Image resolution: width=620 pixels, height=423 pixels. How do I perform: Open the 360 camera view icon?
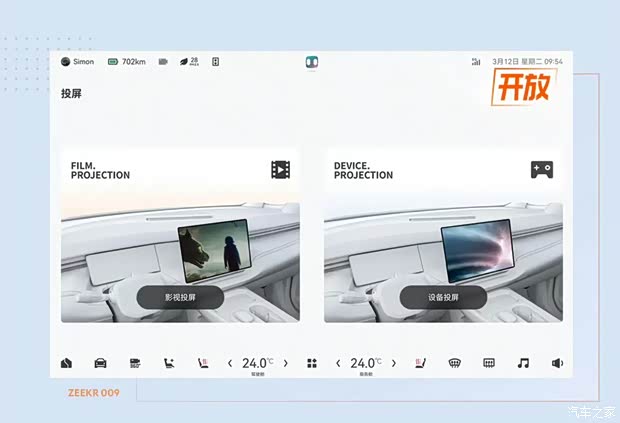tap(134, 363)
